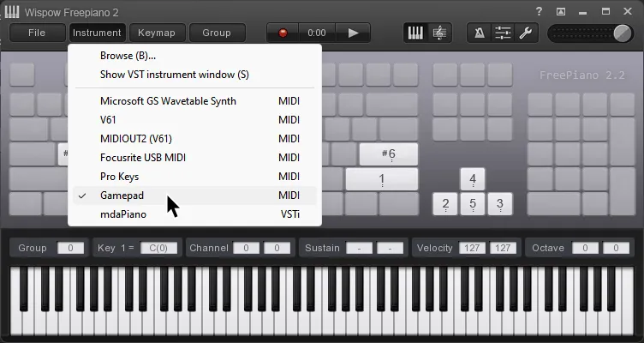Click the red record button
Image resolution: width=644 pixels, height=343 pixels.
point(283,33)
